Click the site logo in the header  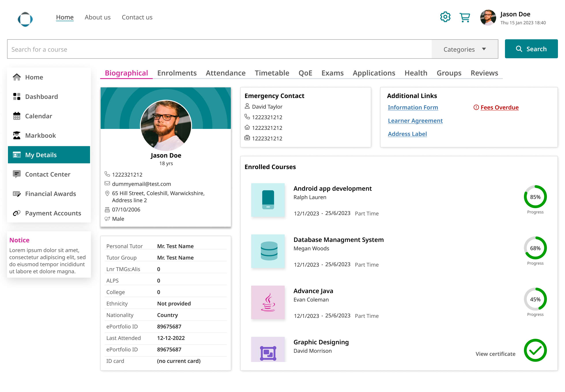click(x=25, y=19)
